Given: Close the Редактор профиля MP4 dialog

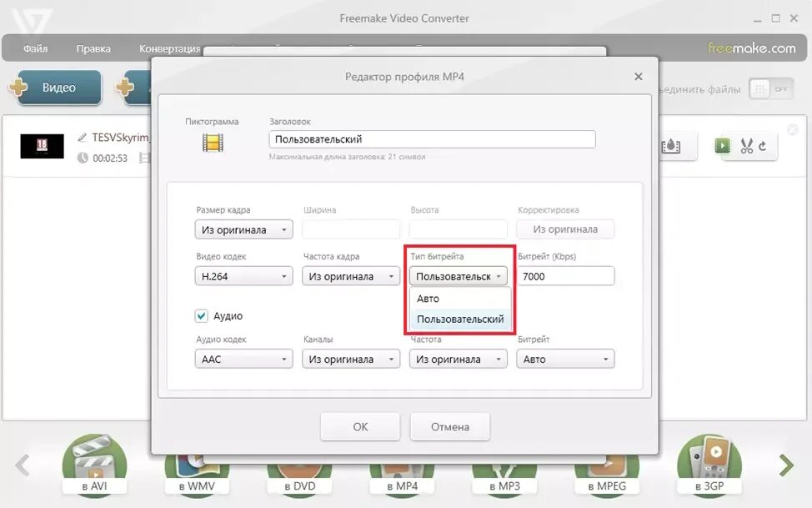Looking at the screenshot, I should click(639, 76).
